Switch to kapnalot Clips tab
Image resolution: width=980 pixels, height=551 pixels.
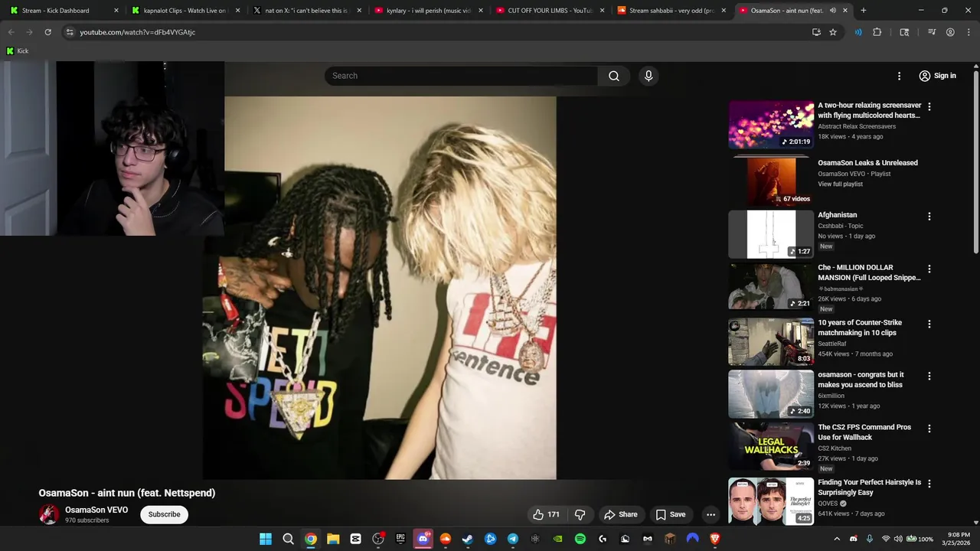(x=185, y=11)
